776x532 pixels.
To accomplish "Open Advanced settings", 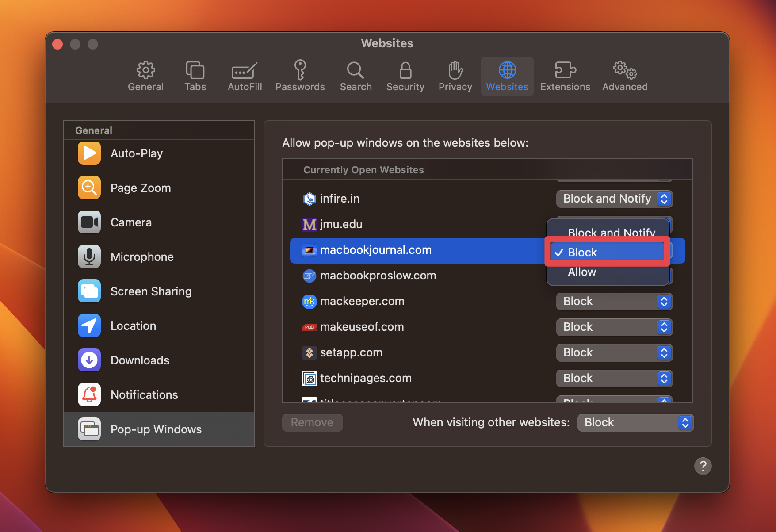I will pyautogui.click(x=624, y=77).
